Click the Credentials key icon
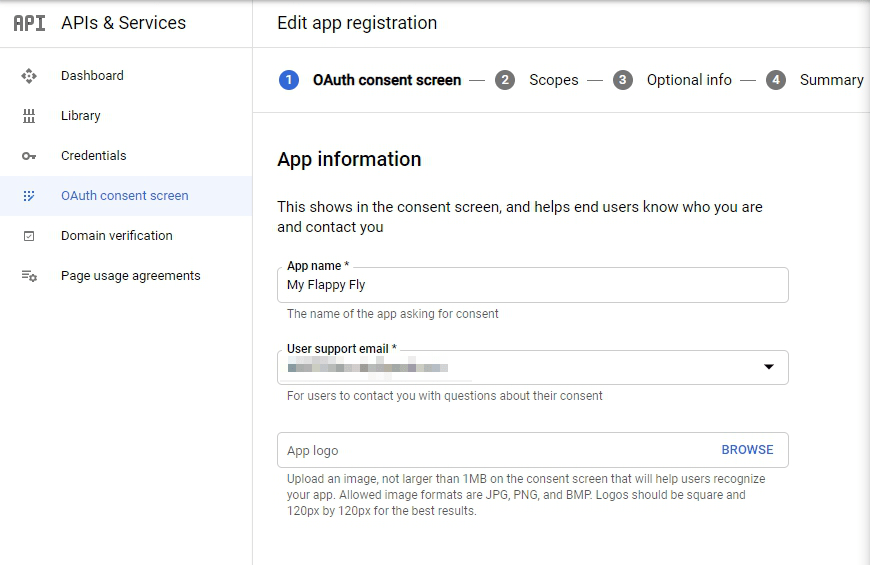The width and height of the screenshot is (870, 565). 29,156
